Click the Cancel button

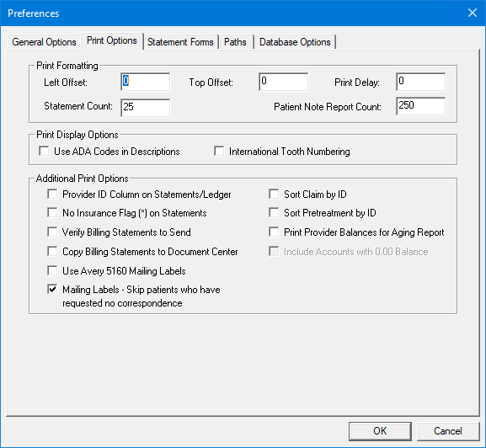[x=448, y=431]
